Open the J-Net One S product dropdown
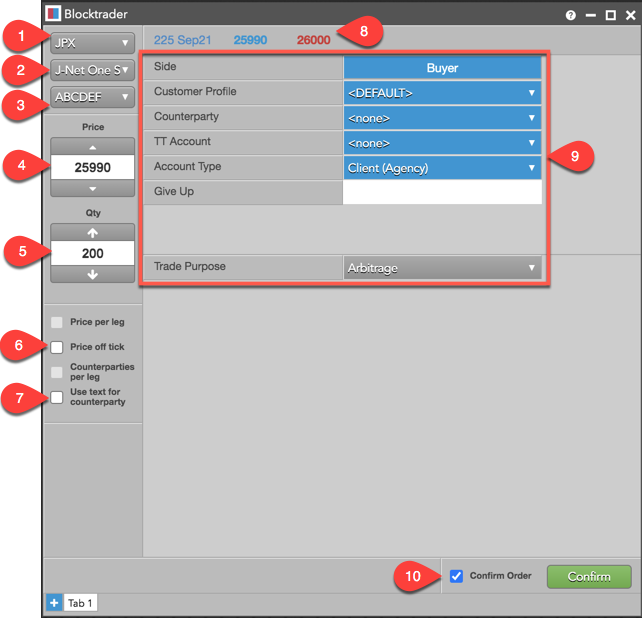The height and width of the screenshot is (618, 642). (92, 70)
